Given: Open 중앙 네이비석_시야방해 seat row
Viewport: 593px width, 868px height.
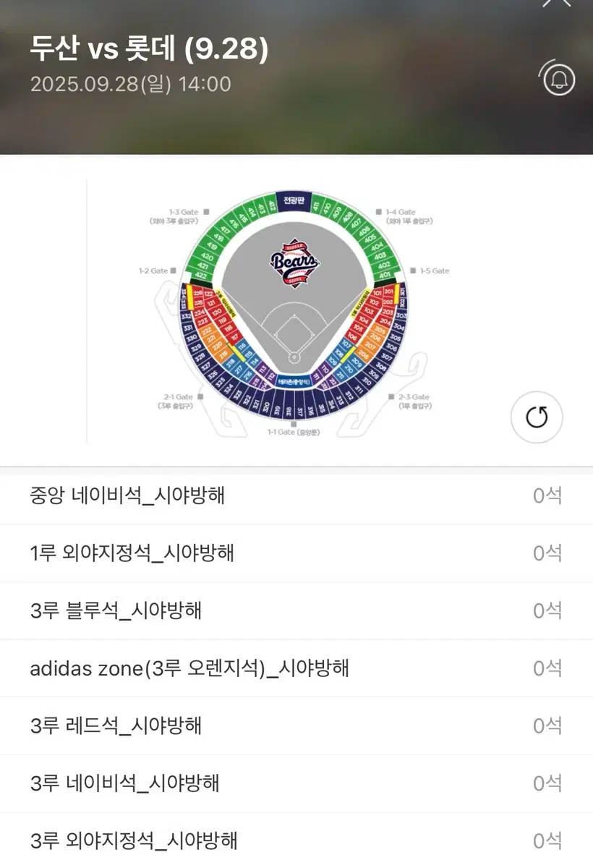Looking at the screenshot, I should (x=296, y=495).
